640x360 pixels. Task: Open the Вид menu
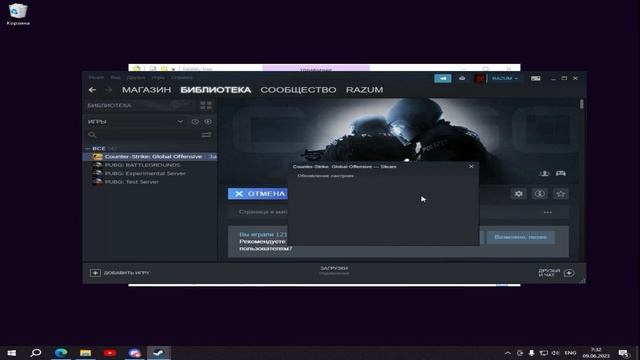point(115,77)
